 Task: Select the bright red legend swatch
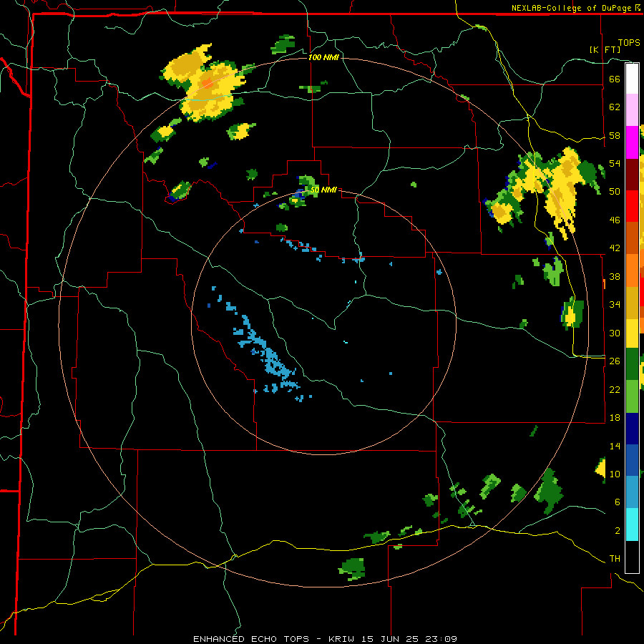[x=632, y=206]
